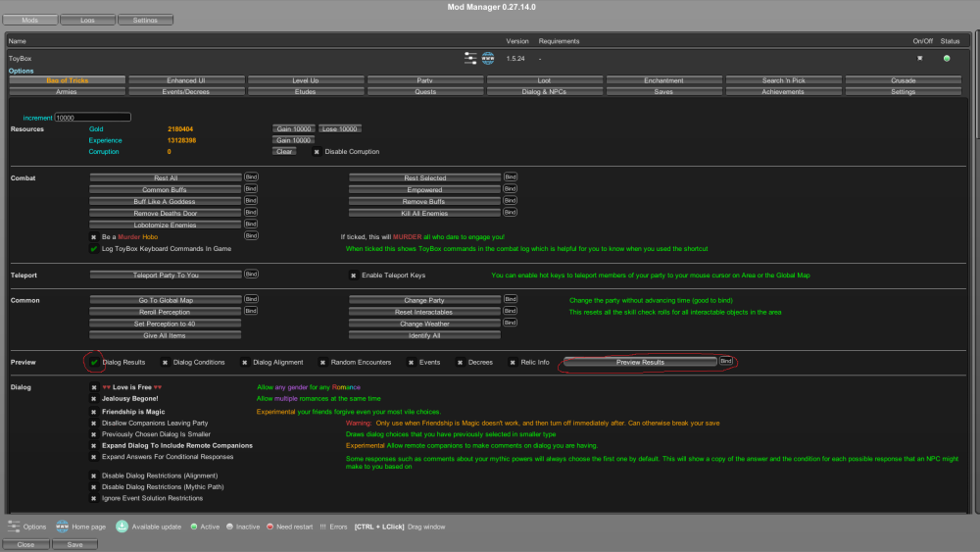Open the Enhanced UI tab
The image size is (980, 552).
pyautogui.click(x=186, y=80)
